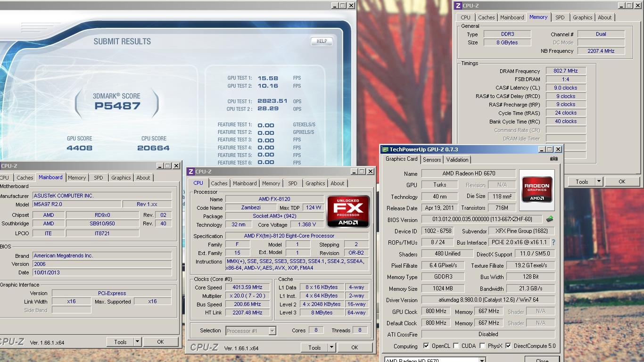Toggle the CUDA checkbox in GPU-Z
Image resolution: width=644 pixels, height=362 pixels.
456,346
